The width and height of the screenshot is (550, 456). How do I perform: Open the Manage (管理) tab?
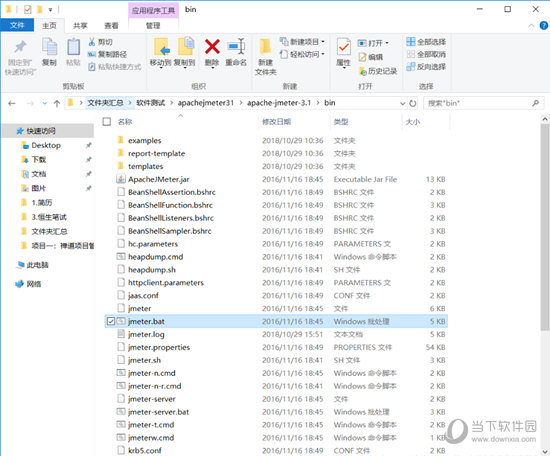pos(153,25)
